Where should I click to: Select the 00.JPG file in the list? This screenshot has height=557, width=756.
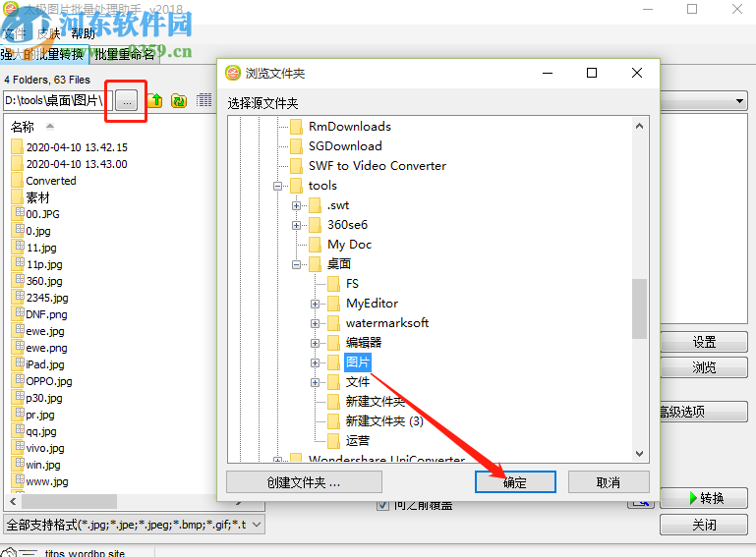click(42, 214)
